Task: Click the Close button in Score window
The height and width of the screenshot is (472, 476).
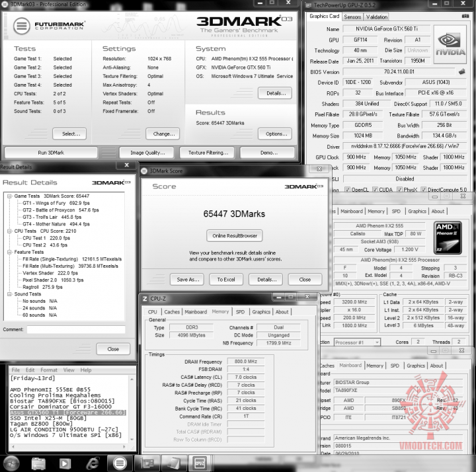Action: 305,280
